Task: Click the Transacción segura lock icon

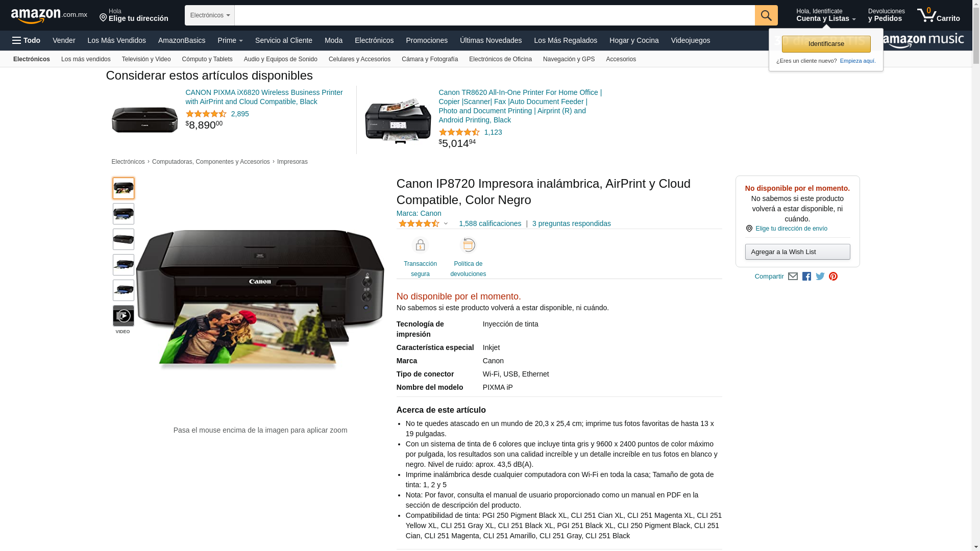Action: [x=420, y=246]
